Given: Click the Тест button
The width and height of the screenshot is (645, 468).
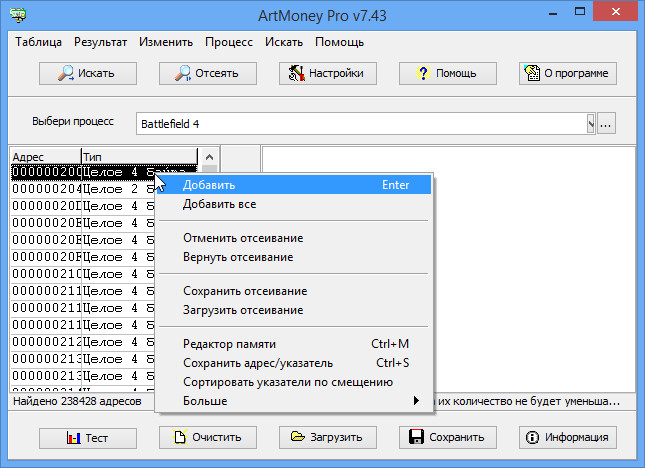Looking at the screenshot, I should click(x=88, y=437).
